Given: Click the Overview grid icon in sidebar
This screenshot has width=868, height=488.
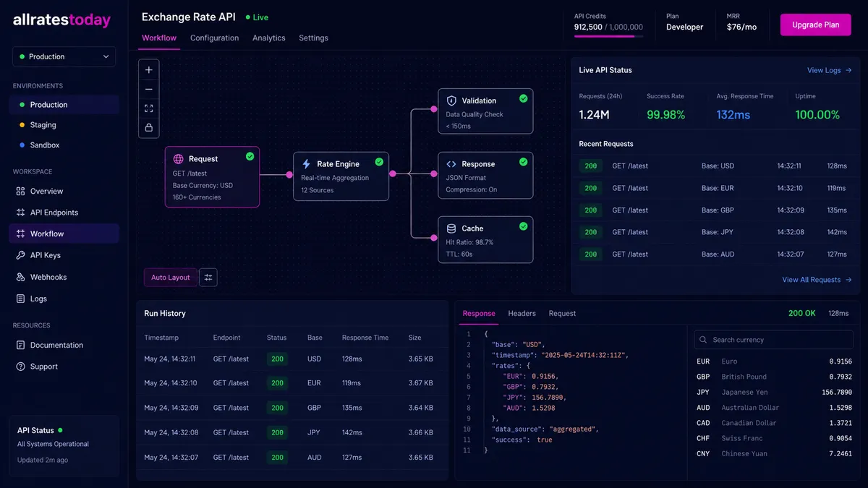Looking at the screenshot, I should click(20, 192).
